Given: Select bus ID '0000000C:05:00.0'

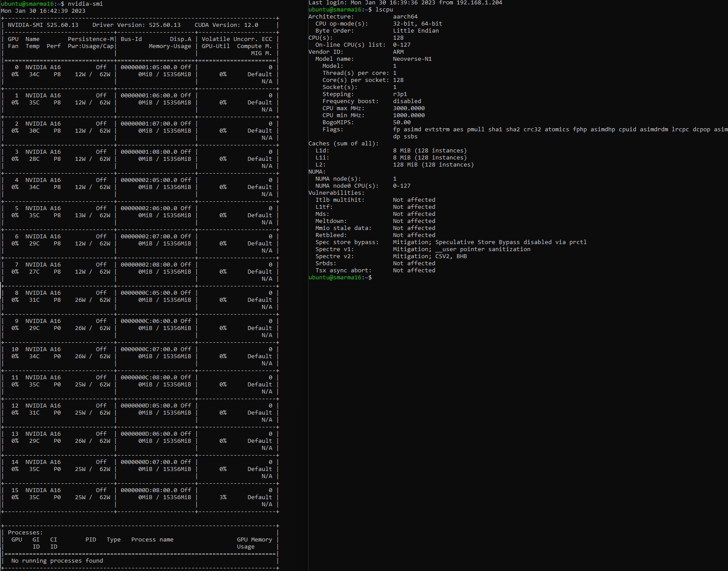Looking at the screenshot, I should [x=149, y=293].
